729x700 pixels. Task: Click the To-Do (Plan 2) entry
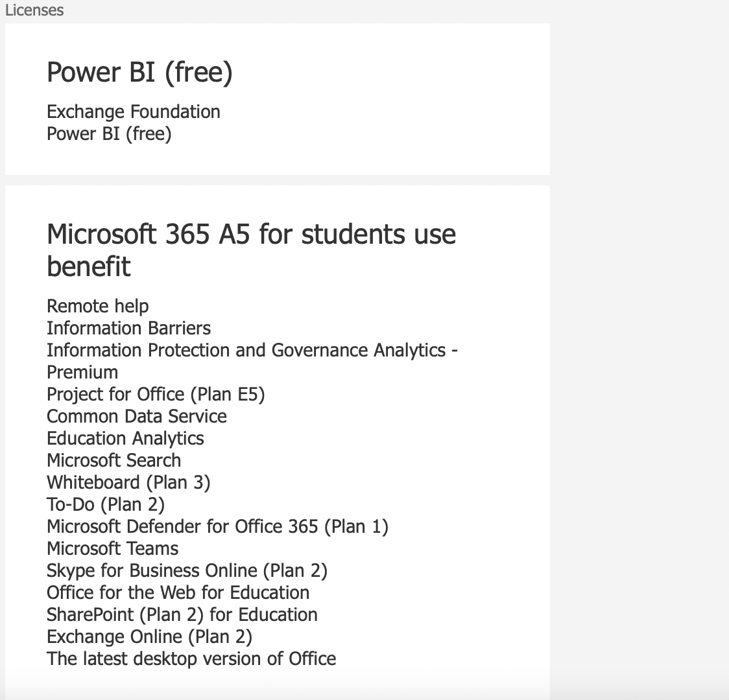point(106,505)
